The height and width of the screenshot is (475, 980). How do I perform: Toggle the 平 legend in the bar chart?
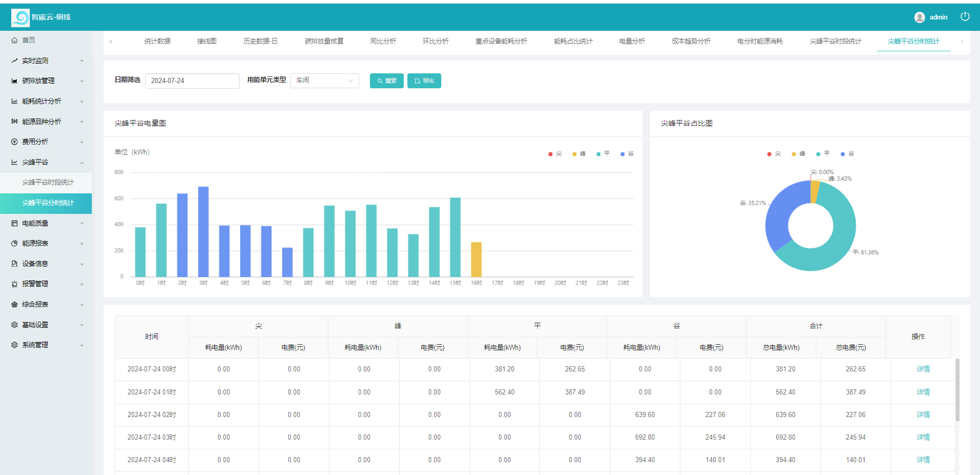602,153
